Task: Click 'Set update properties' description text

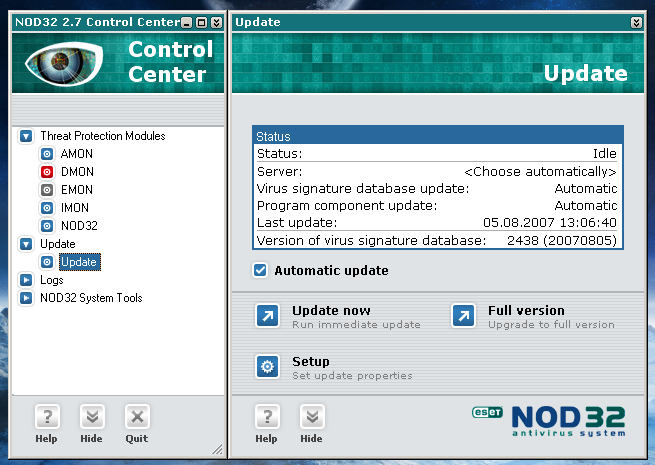Action: coord(352,376)
